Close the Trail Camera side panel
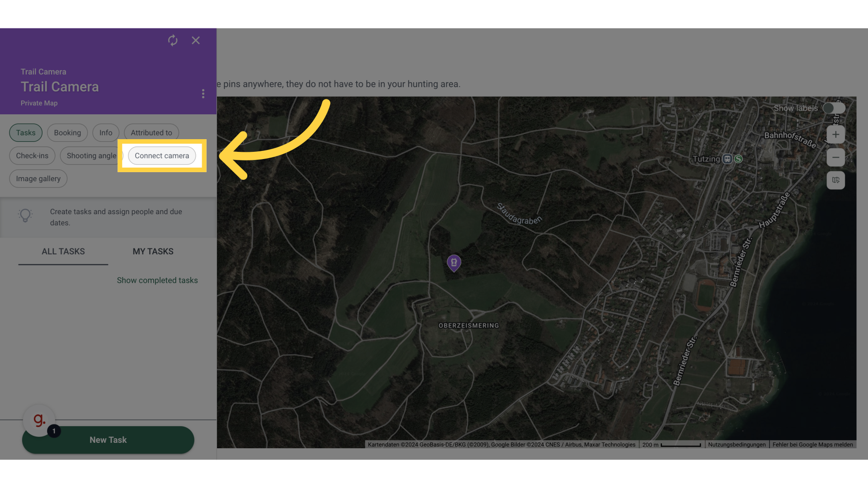This screenshot has width=868, height=488. (196, 40)
